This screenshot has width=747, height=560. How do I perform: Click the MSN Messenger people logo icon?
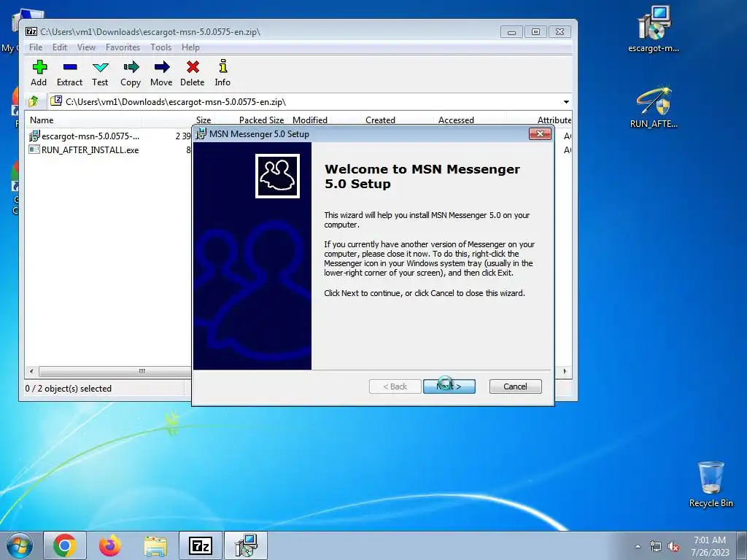[277, 176]
